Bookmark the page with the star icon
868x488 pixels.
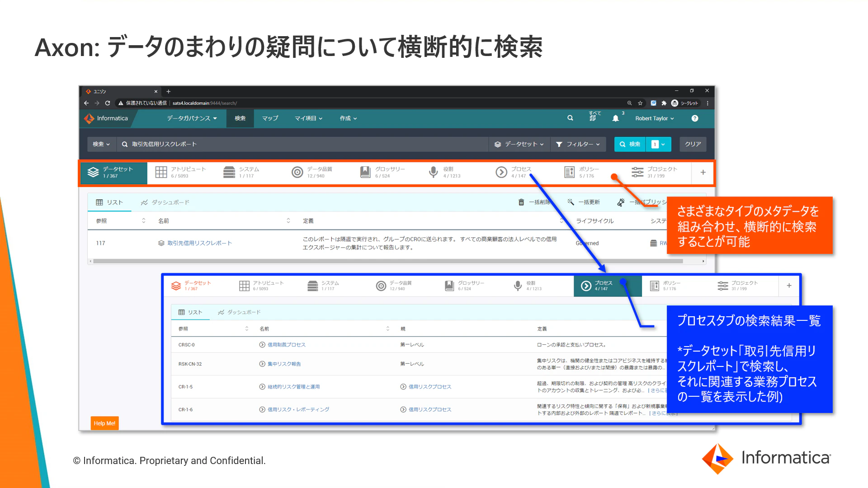click(x=640, y=103)
